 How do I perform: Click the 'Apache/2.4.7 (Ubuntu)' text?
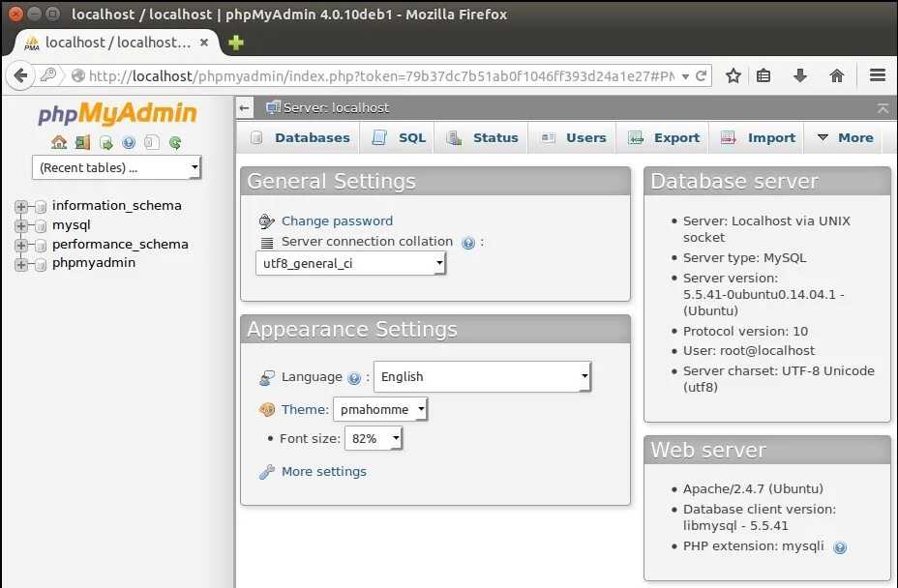(x=753, y=489)
